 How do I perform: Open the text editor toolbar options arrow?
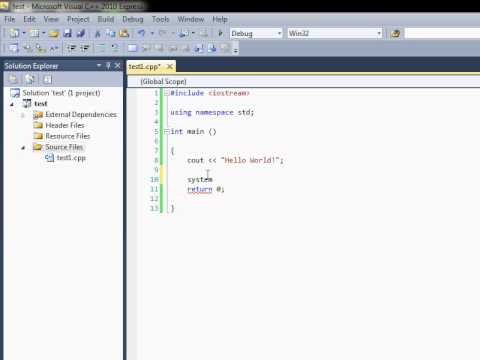pos(236,50)
